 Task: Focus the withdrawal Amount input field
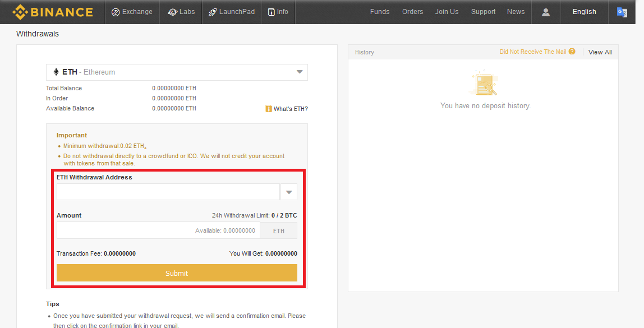coord(158,230)
